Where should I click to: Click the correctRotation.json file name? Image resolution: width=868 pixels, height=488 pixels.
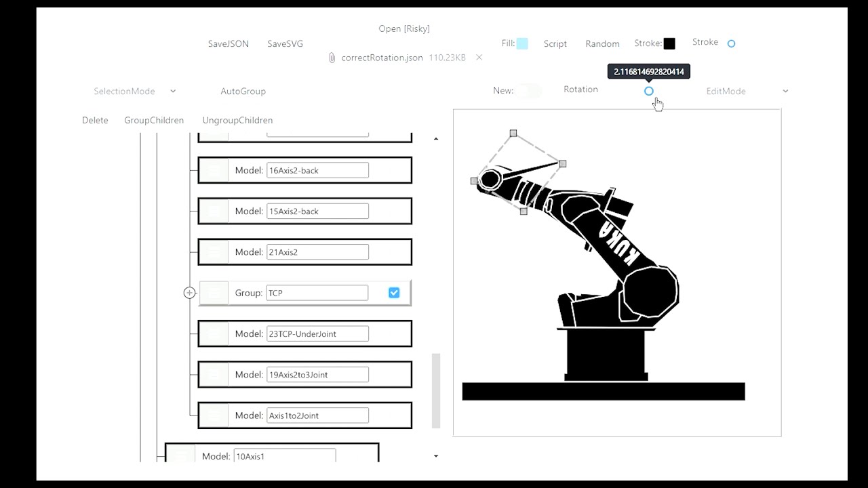coord(382,58)
